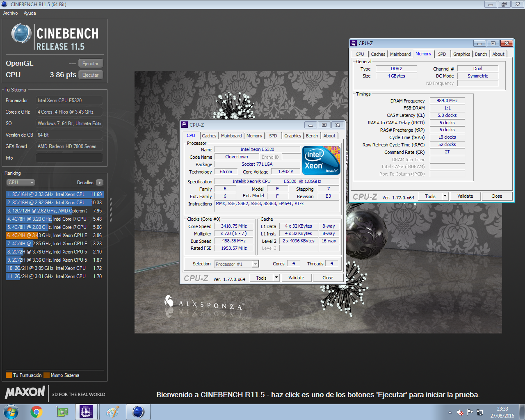Switch to the CPU-Z taskbar icon
Image resolution: width=525 pixels, height=420 pixels.
click(x=86, y=412)
